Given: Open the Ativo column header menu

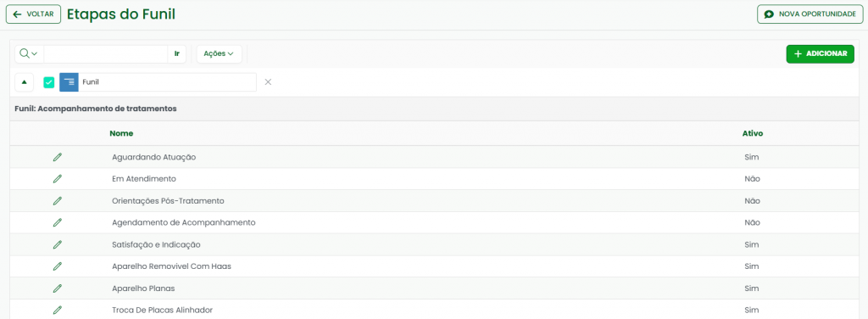Looking at the screenshot, I should (752, 133).
